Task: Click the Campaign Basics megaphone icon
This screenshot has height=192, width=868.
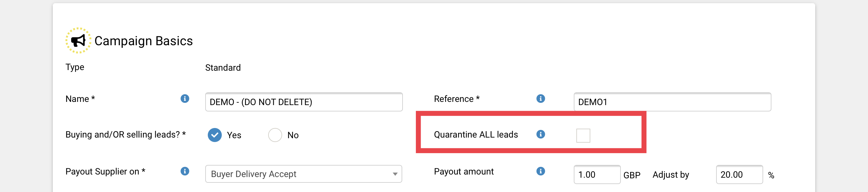Action: pos(78,41)
